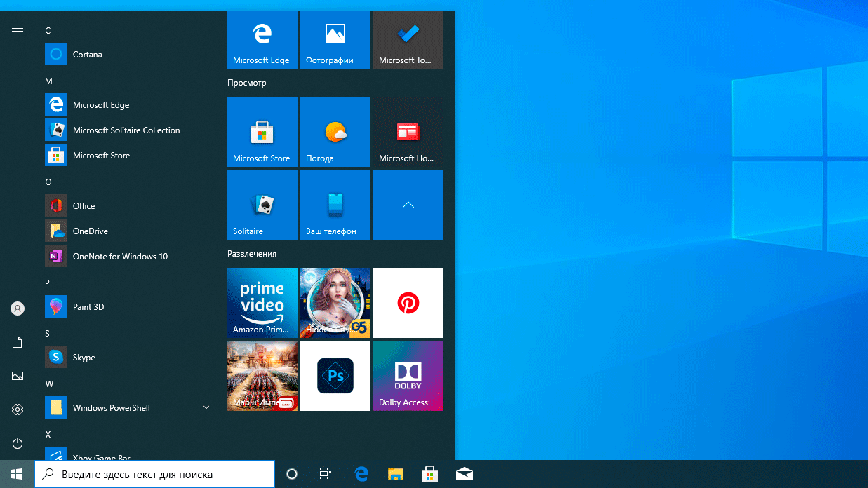
Task: Click the Погода weather tile
Action: pyautogui.click(x=335, y=132)
